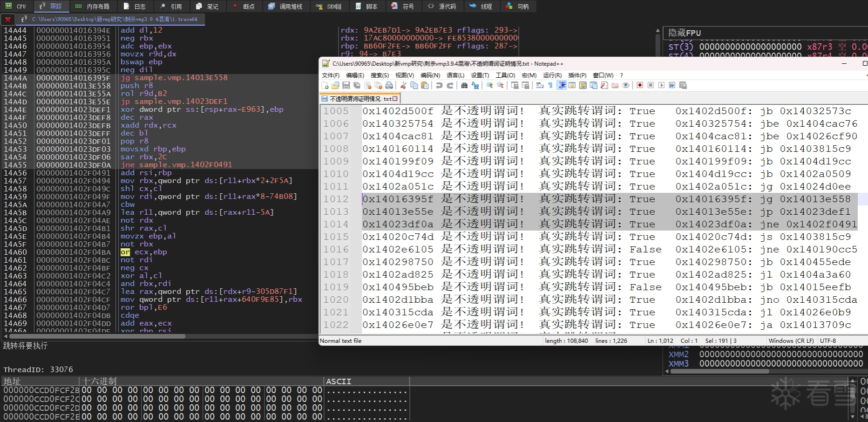Toggle word wrap in Notepad++ toolbar
The height and width of the screenshot is (422, 868).
(x=540, y=85)
